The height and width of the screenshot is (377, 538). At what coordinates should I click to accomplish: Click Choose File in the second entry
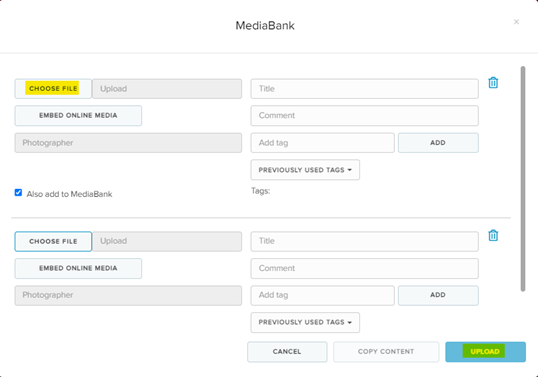pos(53,241)
